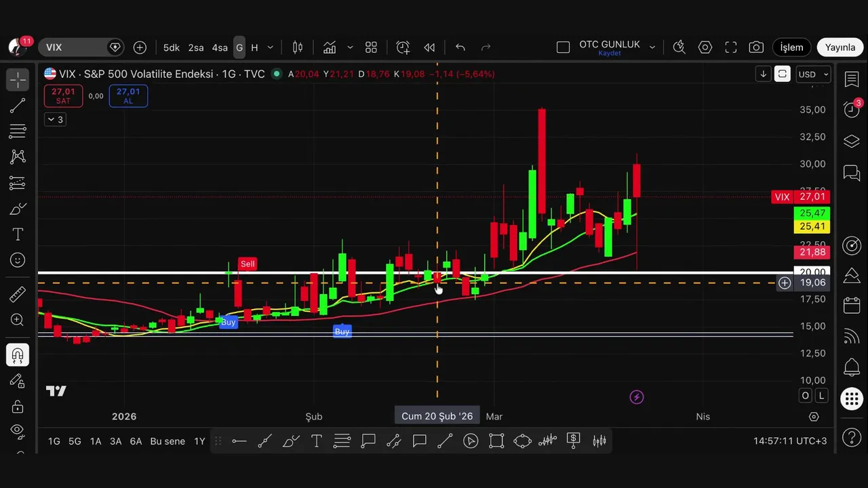Select the H weekly interval
The width and height of the screenshot is (868, 488).
[254, 47]
